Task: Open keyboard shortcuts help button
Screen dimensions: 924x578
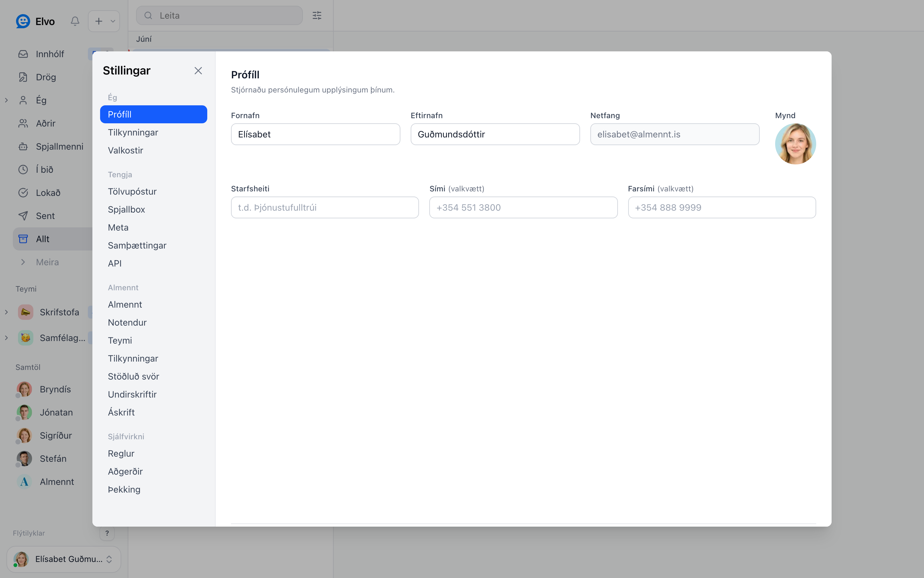Action: [x=107, y=533]
